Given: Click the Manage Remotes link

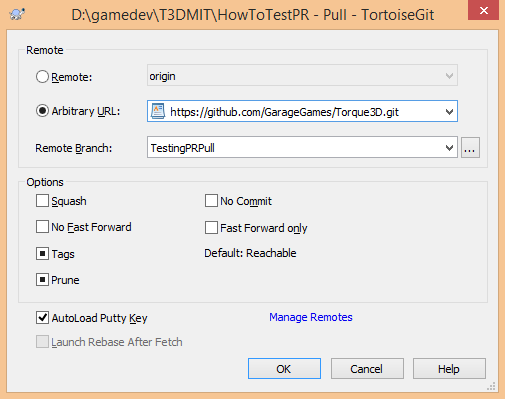Looking at the screenshot, I should [311, 317].
